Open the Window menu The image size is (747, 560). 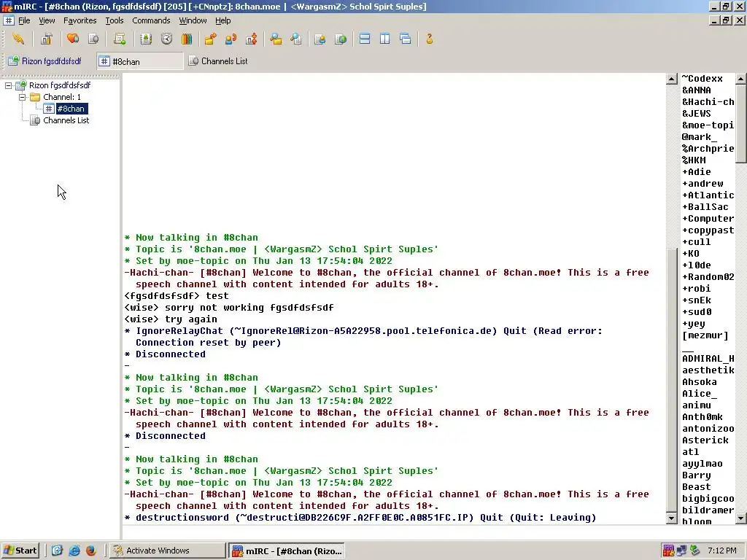(193, 20)
